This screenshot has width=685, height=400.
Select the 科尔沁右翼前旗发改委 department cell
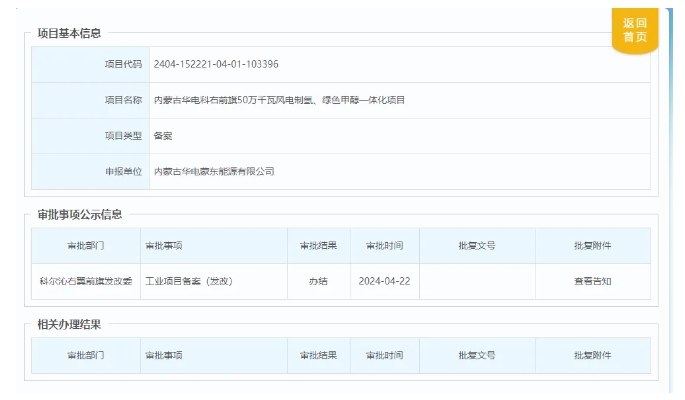[x=85, y=281]
